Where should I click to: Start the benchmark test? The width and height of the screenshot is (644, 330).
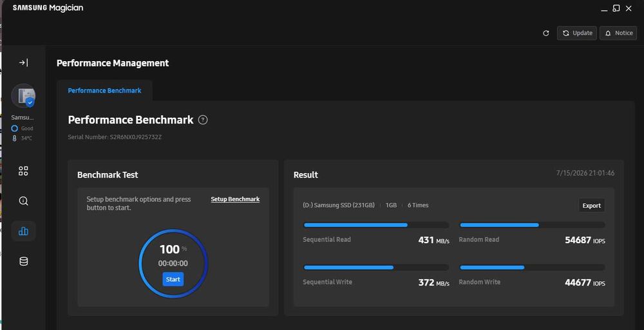(173, 279)
